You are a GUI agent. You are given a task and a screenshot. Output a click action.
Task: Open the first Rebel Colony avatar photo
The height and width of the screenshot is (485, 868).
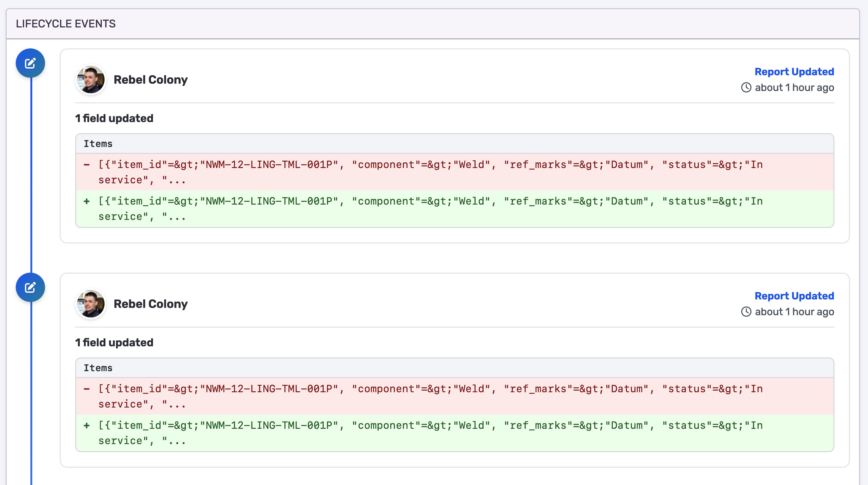91,80
